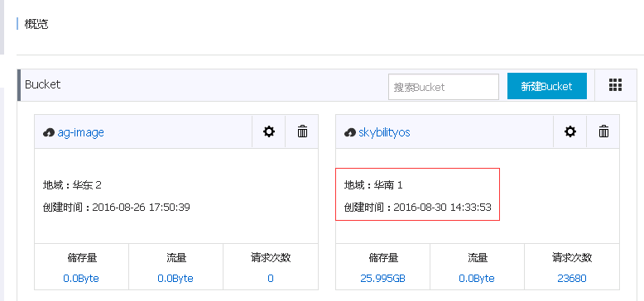Select text 地域：华东 2
The image size is (644, 301).
tap(72, 185)
